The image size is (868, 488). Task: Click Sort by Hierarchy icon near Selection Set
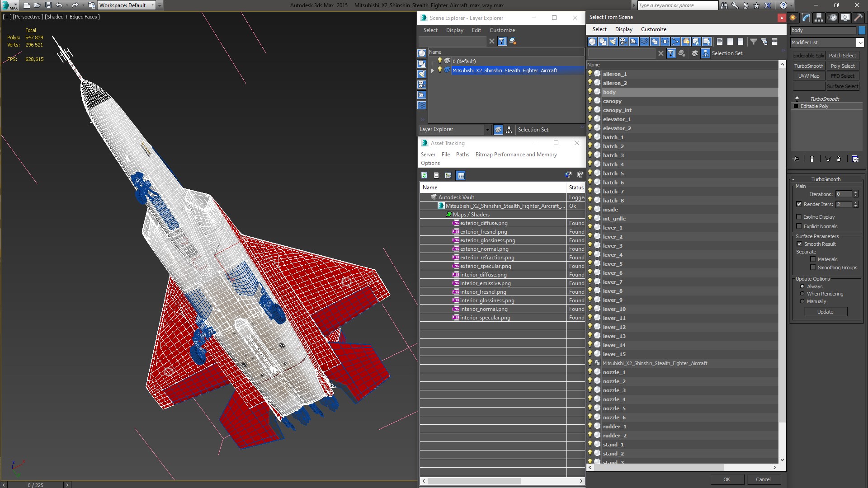[705, 53]
